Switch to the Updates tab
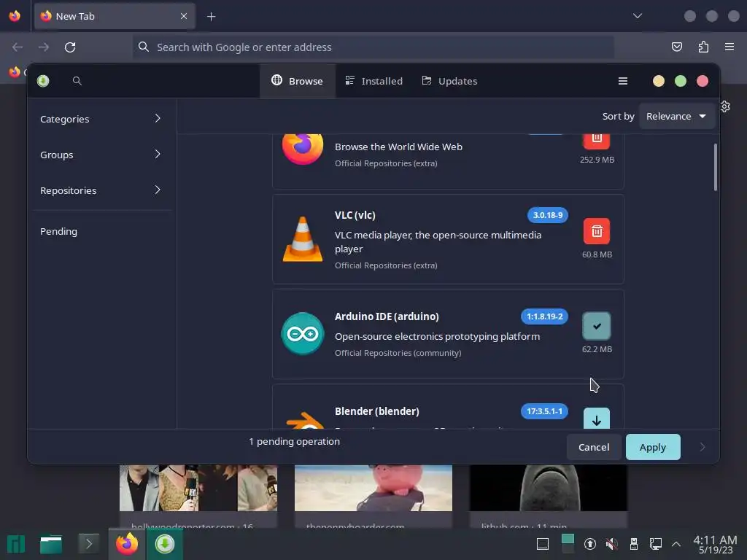Viewport: 747px width, 560px height. coord(449,81)
